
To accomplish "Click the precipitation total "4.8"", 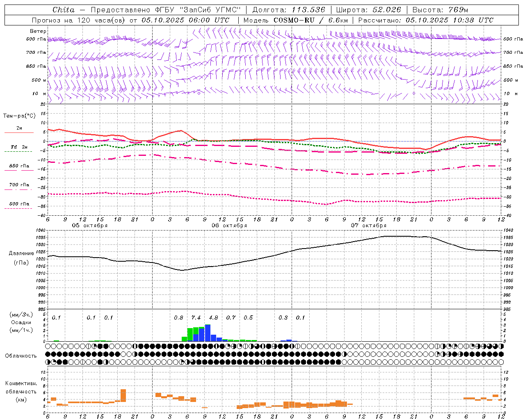I will point(213,318).
